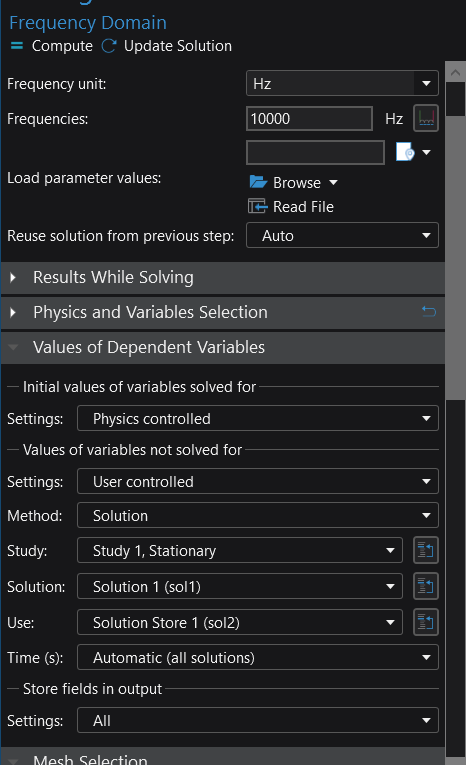The height and width of the screenshot is (765, 466).
Task: Click the parameter file document icon
Action: [405, 152]
